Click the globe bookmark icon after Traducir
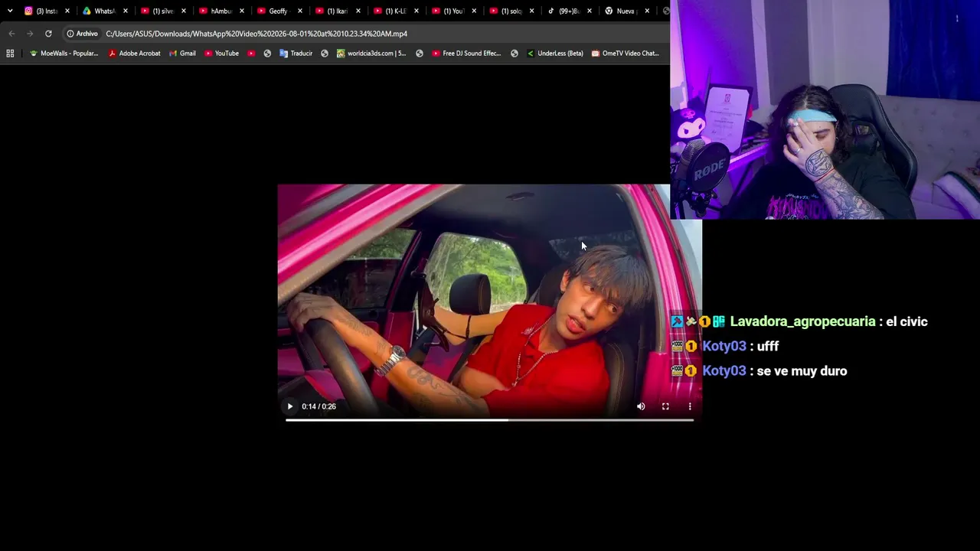 [325, 53]
